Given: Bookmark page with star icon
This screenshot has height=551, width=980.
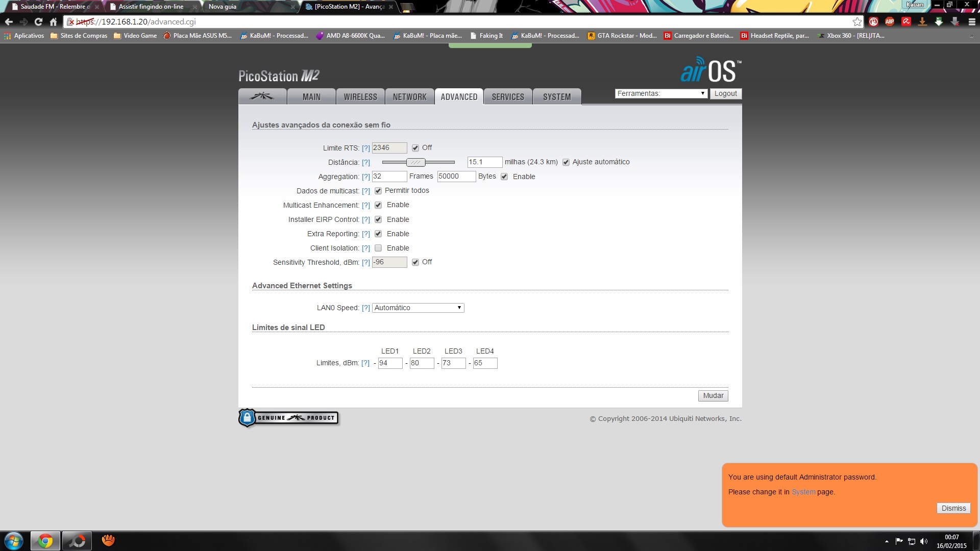Looking at the screenshot, I should click(x=857, y=22).
